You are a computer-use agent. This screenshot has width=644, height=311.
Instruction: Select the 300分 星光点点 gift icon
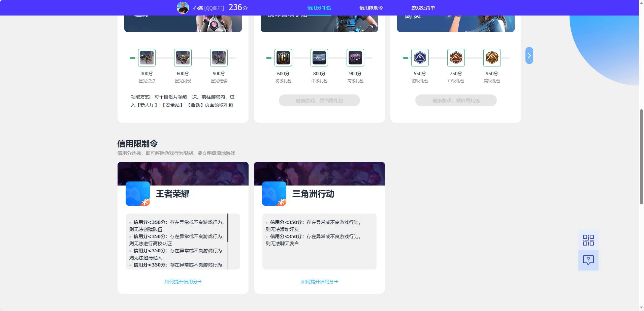[x=147, y=58]
